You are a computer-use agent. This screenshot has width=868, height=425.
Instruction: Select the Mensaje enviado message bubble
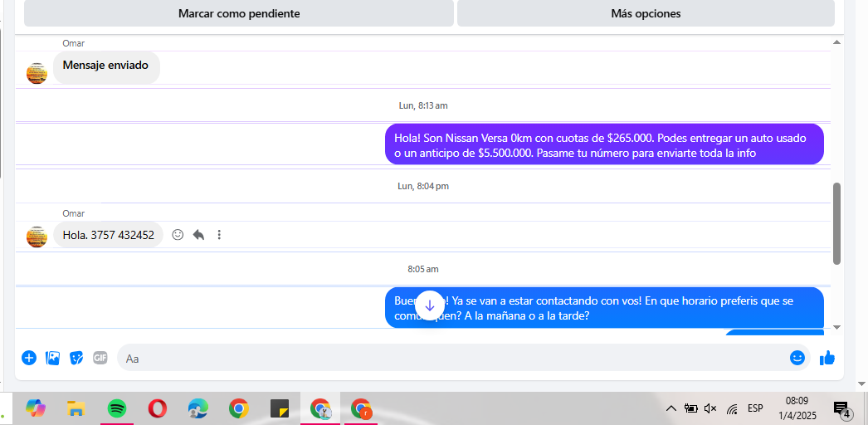[x=105, y=67]
